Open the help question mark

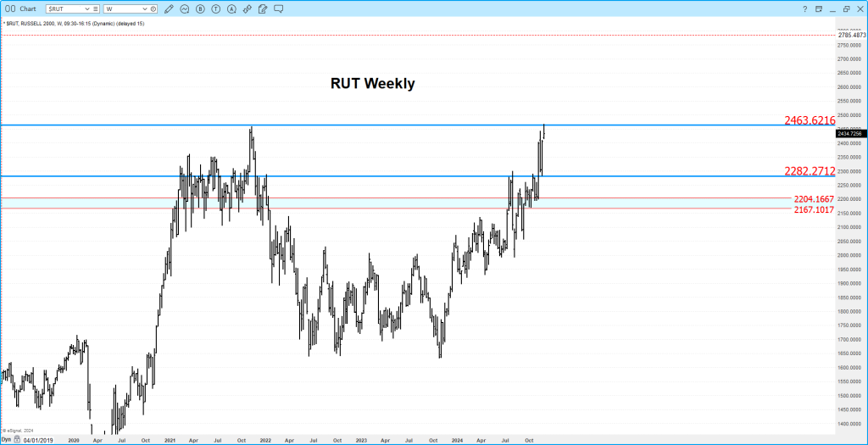pyautogui.click(x=805, y=8)
